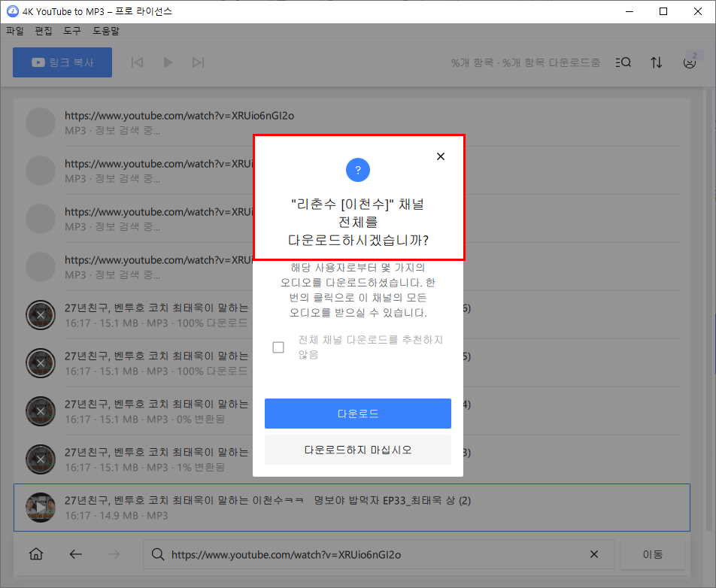The height and width of the screenshot is (588, 716).
Task: Click the forward arrow in bottom bar
Action: click(x=114, y=554)
